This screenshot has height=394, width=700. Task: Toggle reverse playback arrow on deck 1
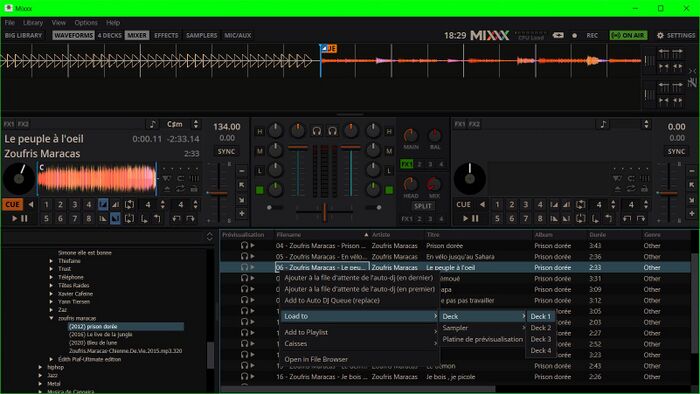[31, 204]
